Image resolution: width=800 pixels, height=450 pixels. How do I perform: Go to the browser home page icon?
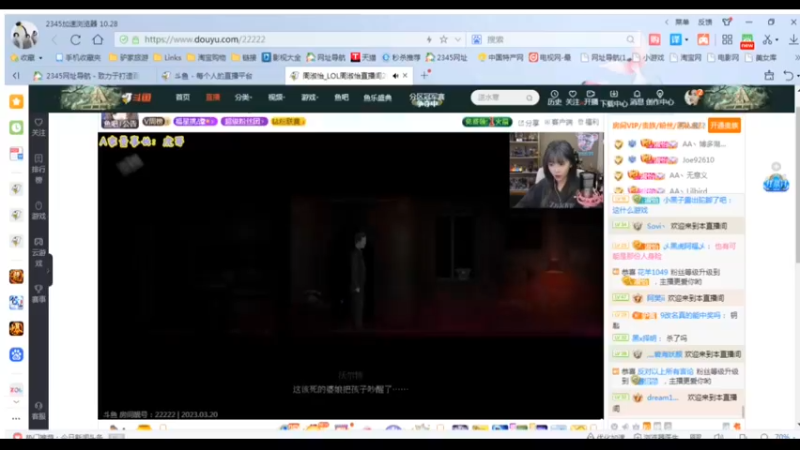(98, 39)
